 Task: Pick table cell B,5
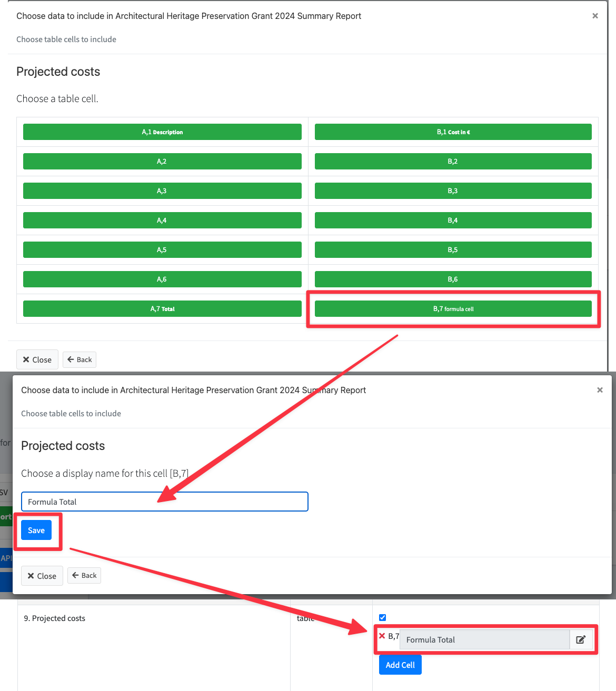pyautogui.click(x=453, y=250)
